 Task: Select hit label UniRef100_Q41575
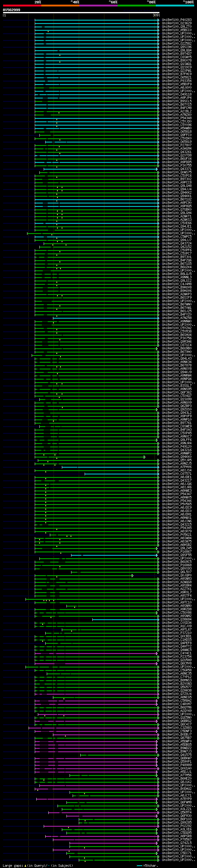click(x=177, y=755)
